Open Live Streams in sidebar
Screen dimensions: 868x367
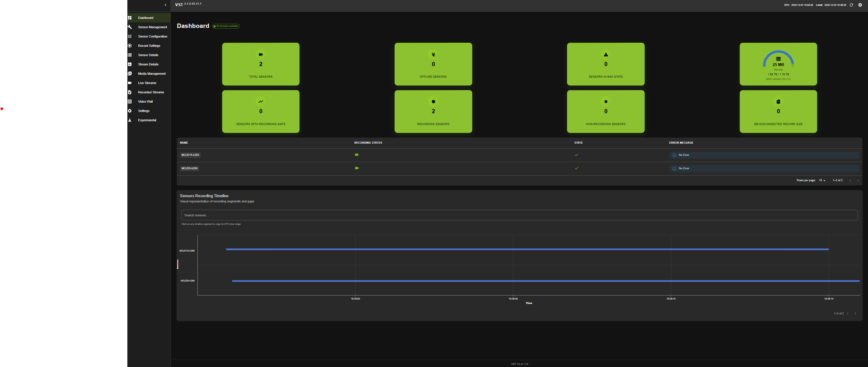pyautogui.click(x=147, y=83)
